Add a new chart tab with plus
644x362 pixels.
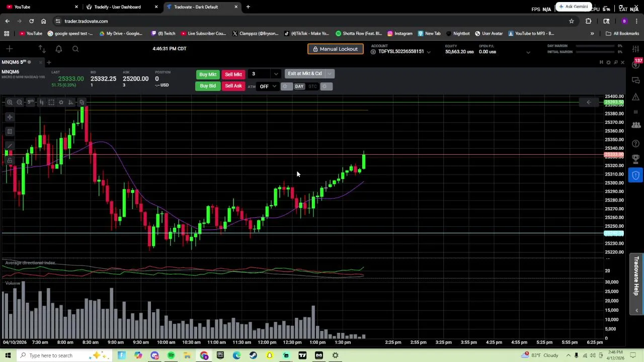click(49, 62)
